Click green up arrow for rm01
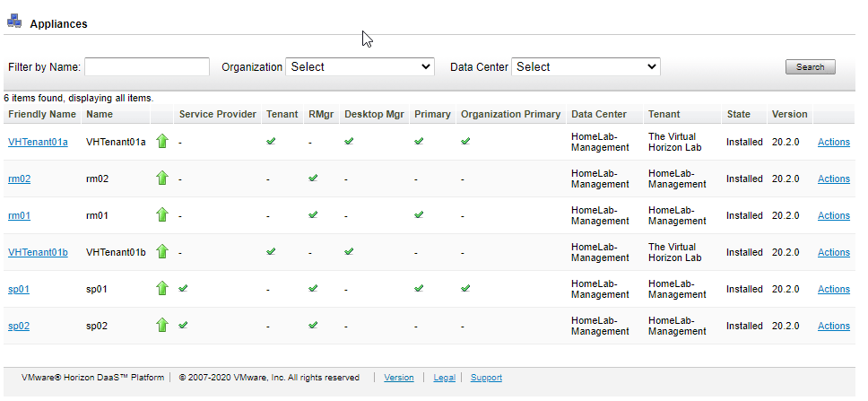This screenshot has height=401, width=868. tap(162, 214)
